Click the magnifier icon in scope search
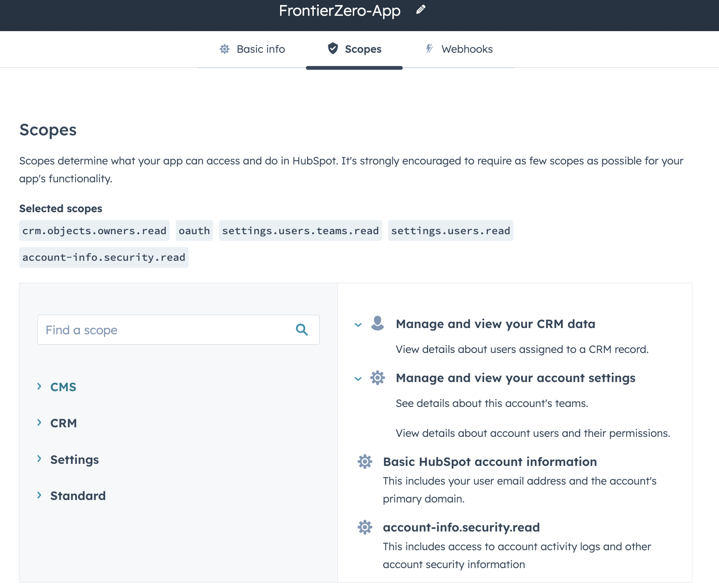Screen dimensions: 719x588 pos(302,330)
